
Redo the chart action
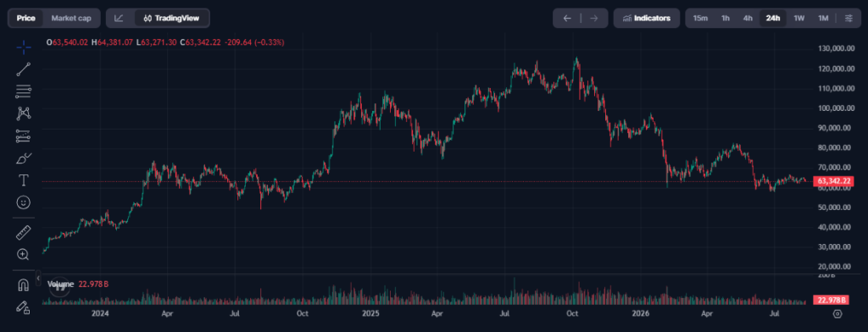click(x=593, y=19)
